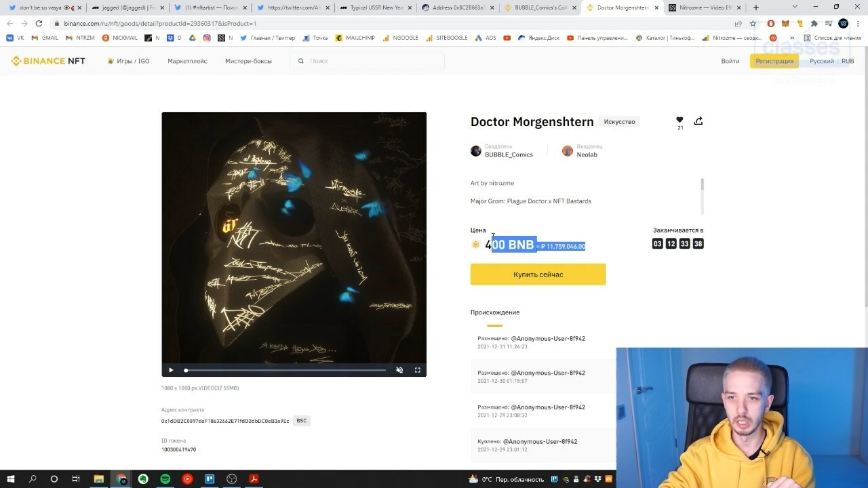Open the Список для чтения reading list
868x488 pixels.
coord(832,38)
